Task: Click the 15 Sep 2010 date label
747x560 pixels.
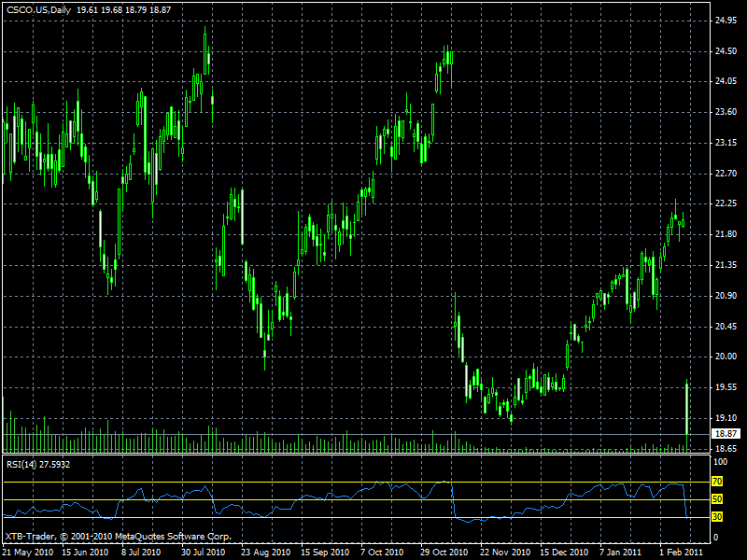Action: tap(325, 553)
